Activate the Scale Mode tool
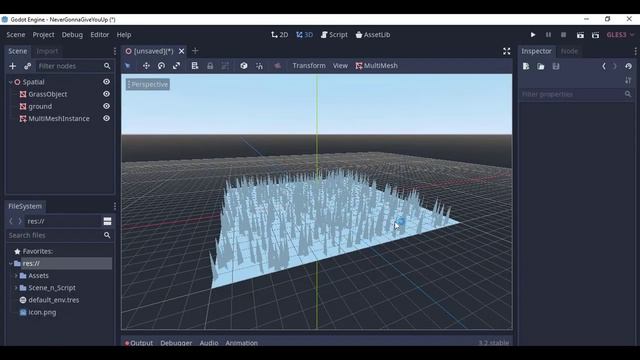The width and height of the screenshot is (640, 360). click(x=176, y=66)
